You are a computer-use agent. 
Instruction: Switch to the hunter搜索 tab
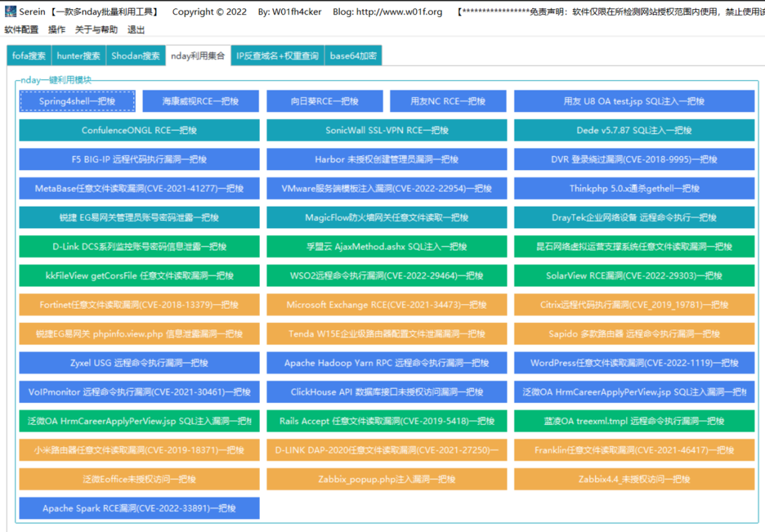[79, 56]
